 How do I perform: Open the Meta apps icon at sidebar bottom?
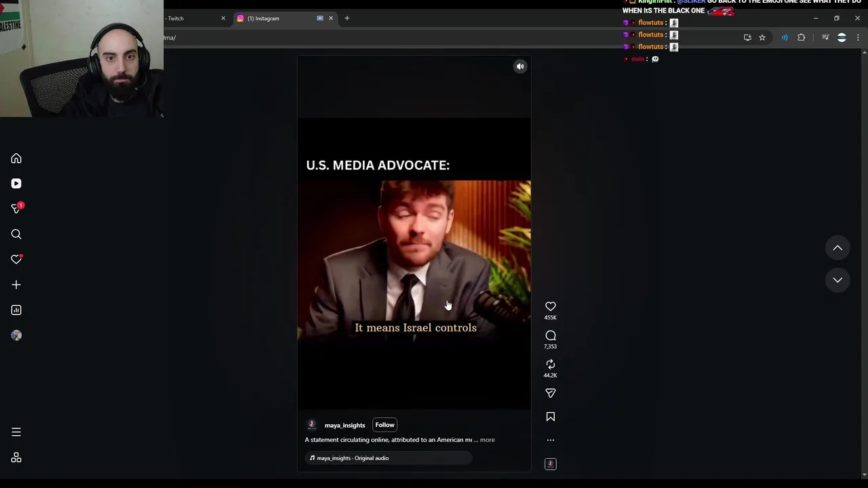coord(16,457)
